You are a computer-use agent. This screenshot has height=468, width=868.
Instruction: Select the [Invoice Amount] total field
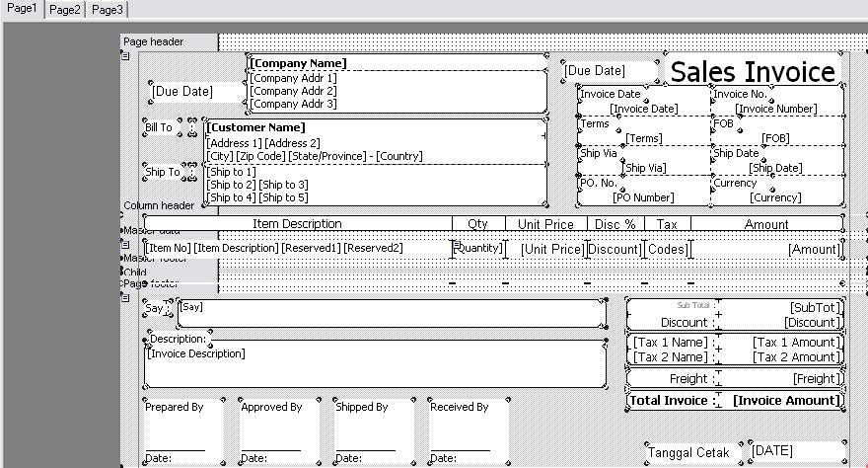[786, 401]
